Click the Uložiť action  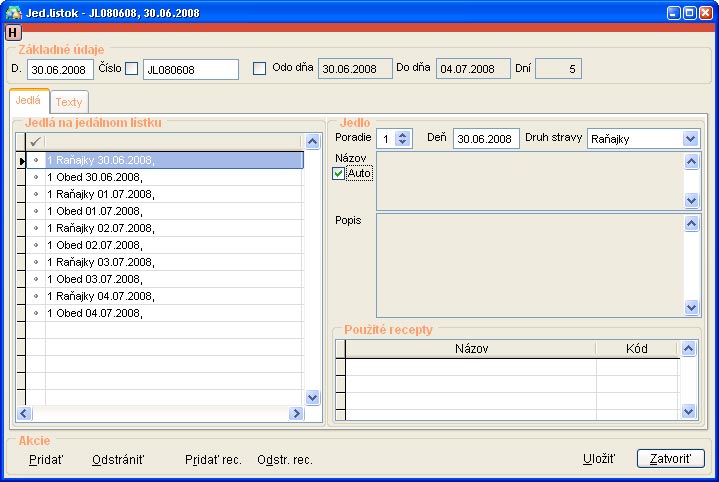tap(598, 459)
